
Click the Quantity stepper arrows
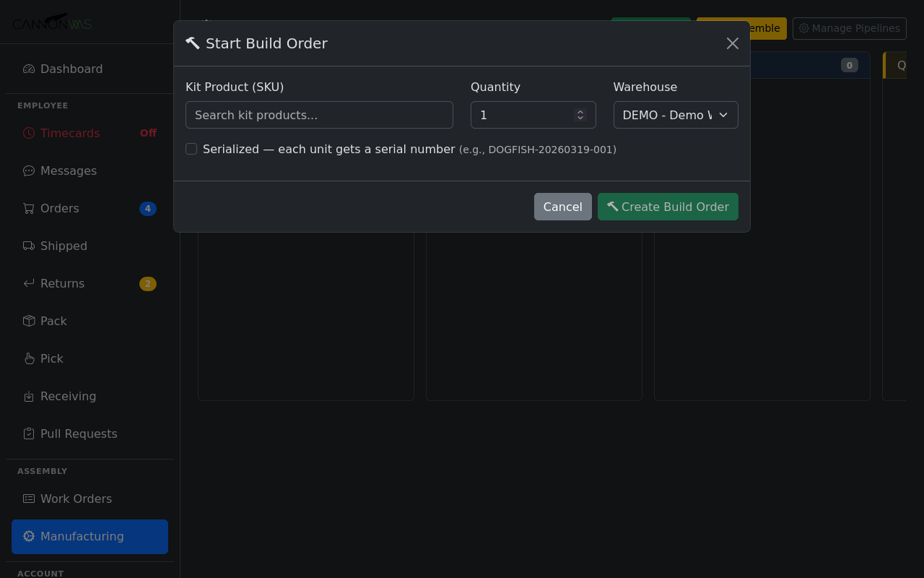pos(580,115)
